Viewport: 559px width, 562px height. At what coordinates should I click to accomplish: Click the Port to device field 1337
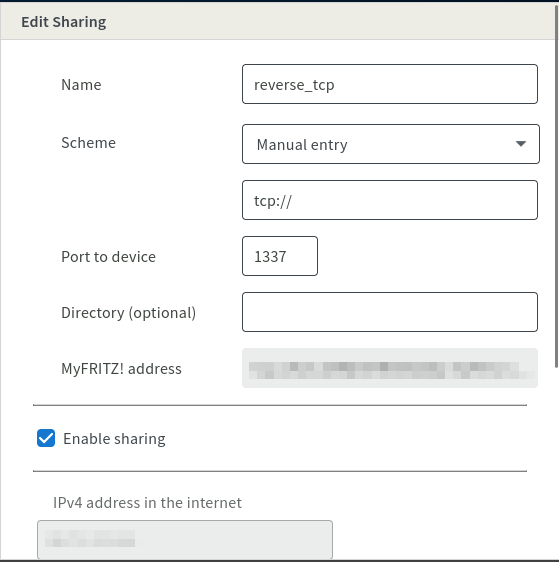click(280, 256)
